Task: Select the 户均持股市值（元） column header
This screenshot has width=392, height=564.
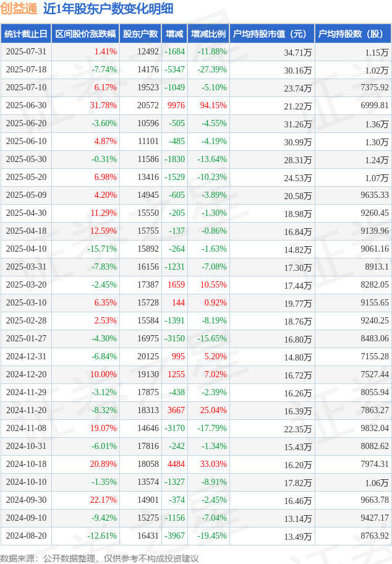Action: click(x=272, y=34)
